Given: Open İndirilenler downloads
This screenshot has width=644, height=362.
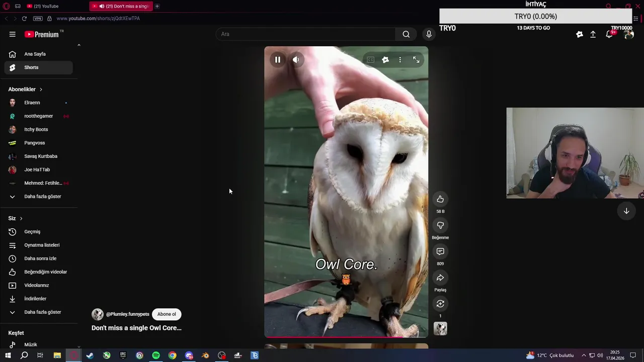Looking at the screenshot, I should tap(39, 299).
